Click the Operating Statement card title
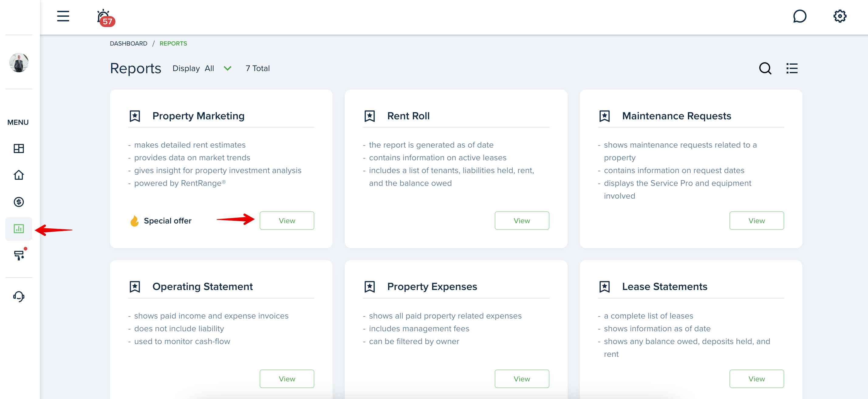 click(x=203, y=287)
